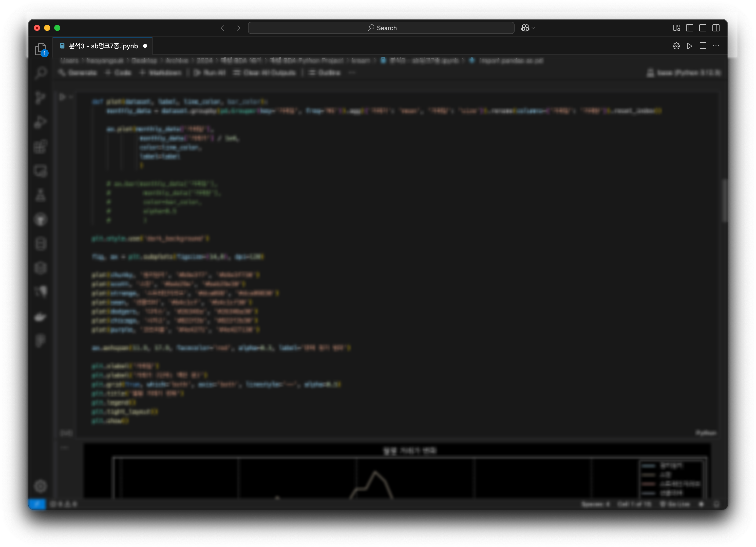Open the Extensions view

pyautogui.click(x=40, y=146)
